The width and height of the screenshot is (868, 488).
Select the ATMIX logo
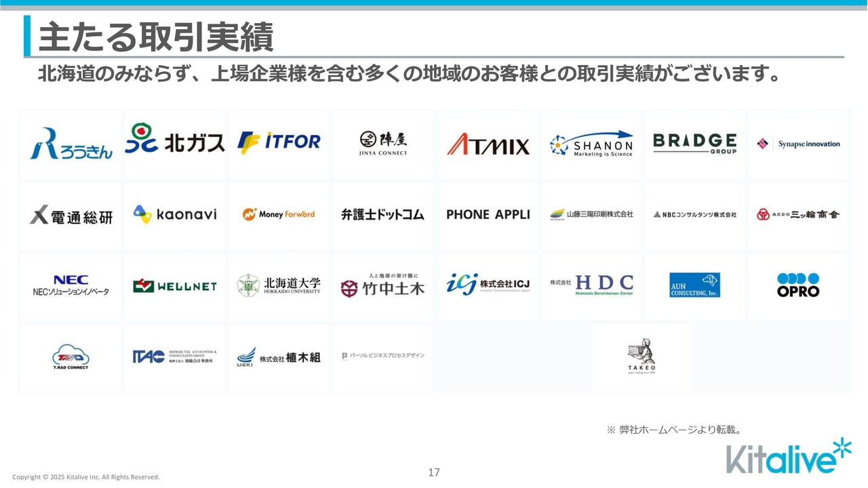[x=488, y=144]
